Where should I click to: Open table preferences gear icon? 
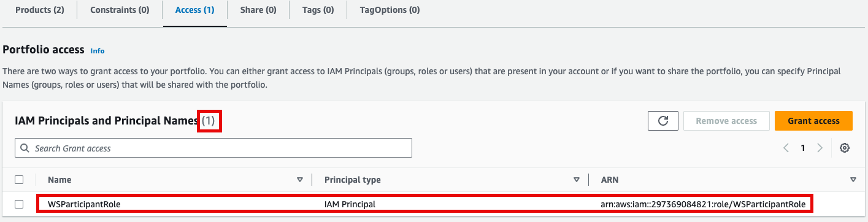click(845, 148)
